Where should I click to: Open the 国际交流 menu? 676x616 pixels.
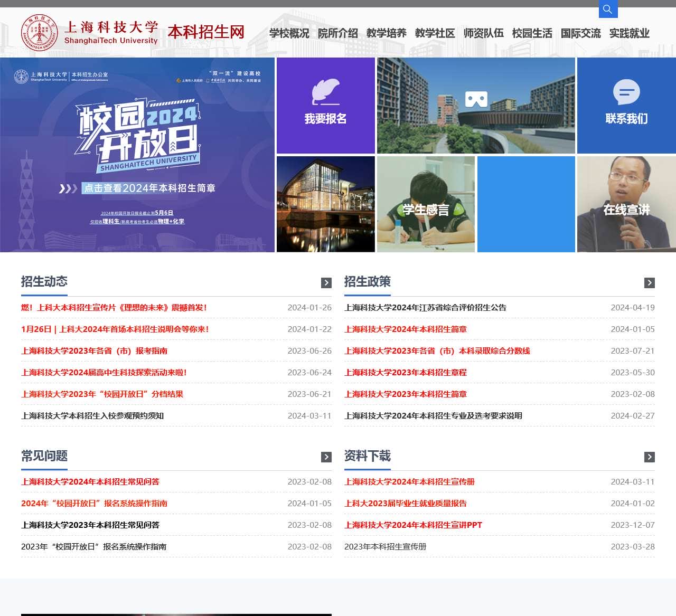tap(581, 33)
